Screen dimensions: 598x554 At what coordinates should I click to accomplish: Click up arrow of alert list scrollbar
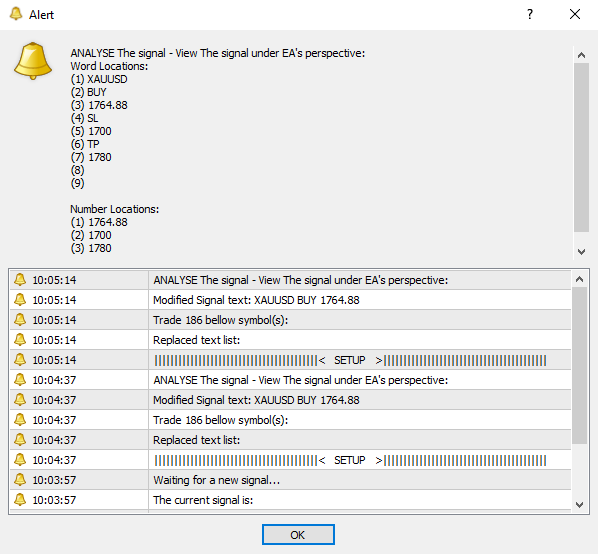pyautogui.click(x=579, y=279)
